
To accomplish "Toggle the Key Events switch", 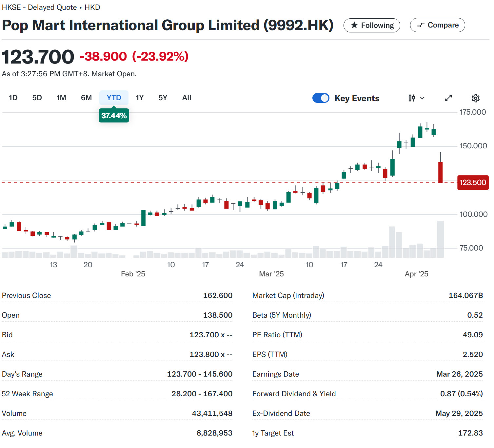I will click(321, 98).
